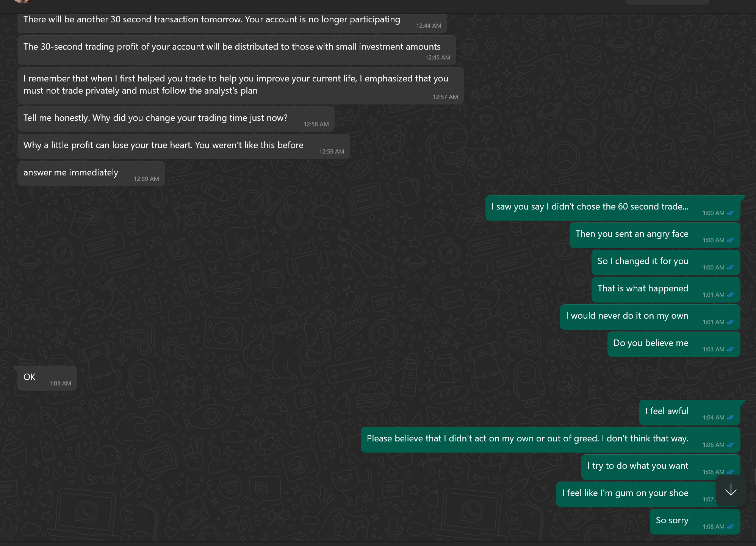Click the "I saw you say I didn't chose" message

tap(613, 208)
